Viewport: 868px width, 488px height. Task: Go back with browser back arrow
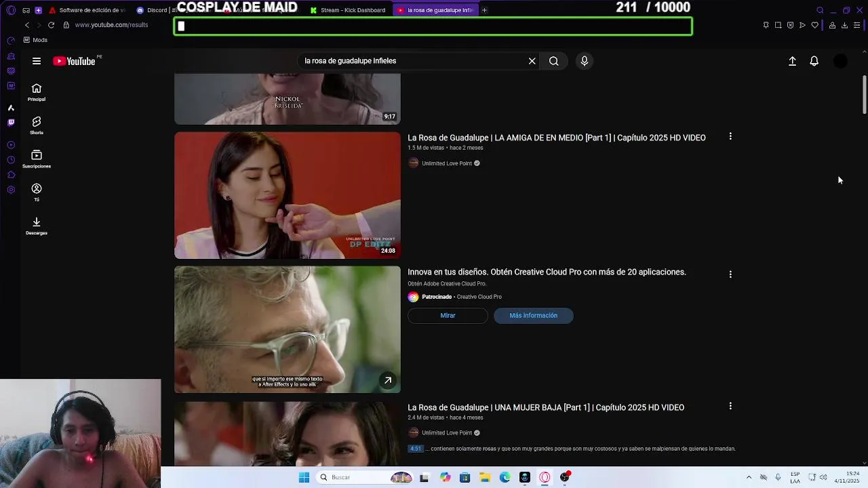[27, 25]
